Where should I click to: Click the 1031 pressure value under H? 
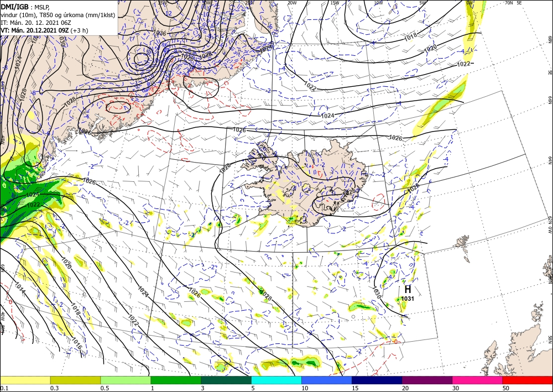pyautogui.click(x=408, y=299)
